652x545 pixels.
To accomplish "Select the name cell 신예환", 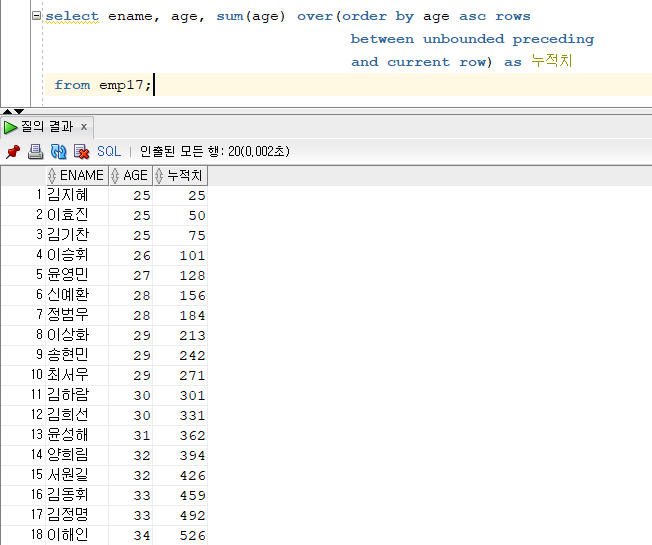I will (77, 295).
